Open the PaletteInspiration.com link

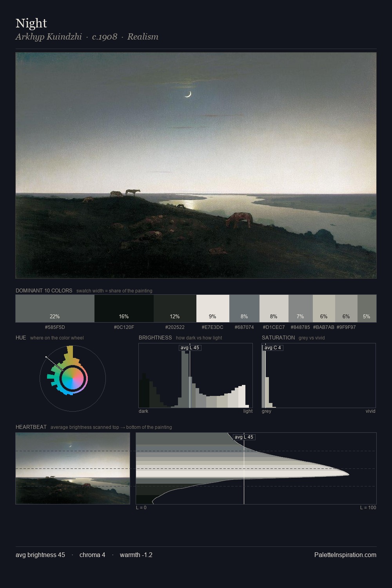pyautogui.click(x=345, y=555)
